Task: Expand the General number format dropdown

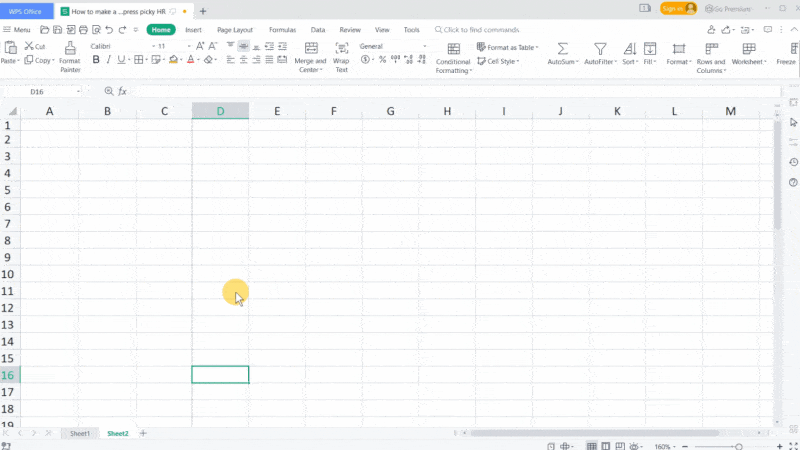Action: (x=392, y=46)
